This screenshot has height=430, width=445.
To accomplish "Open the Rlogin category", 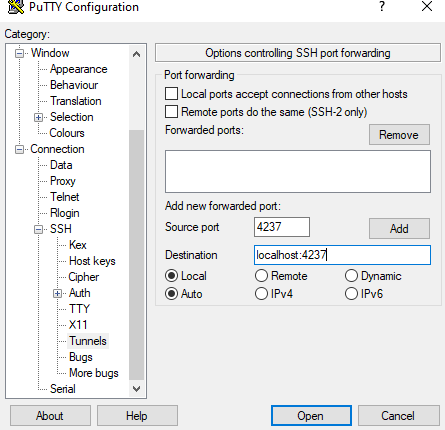I will pos(65,213).
